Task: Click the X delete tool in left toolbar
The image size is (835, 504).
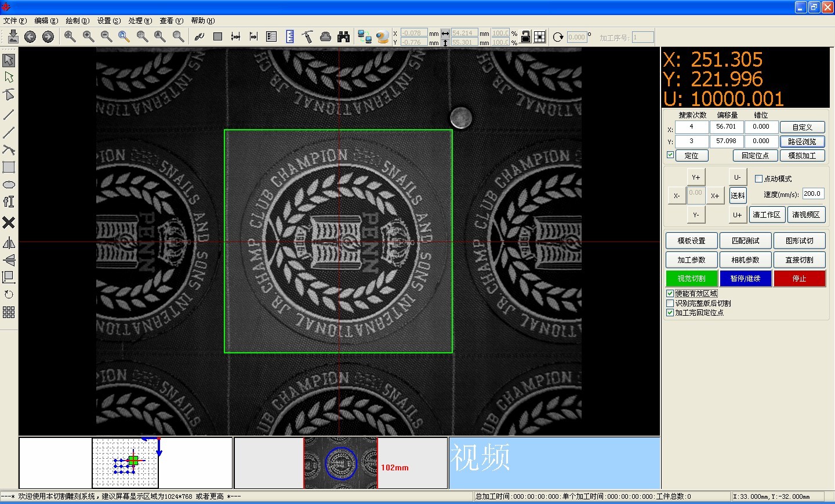Action: pyautogui.click(x=9, y=222)
